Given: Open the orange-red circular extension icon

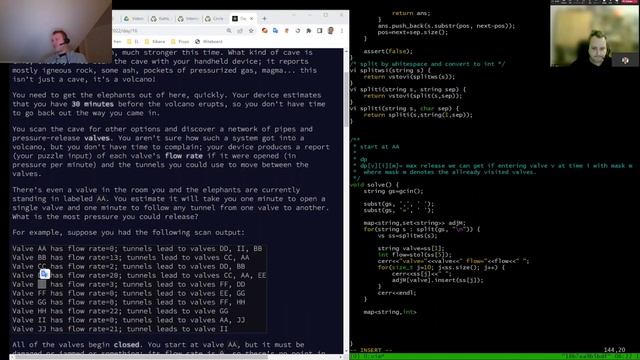Looking at the screenshot, I should click(x=264, y=31).
